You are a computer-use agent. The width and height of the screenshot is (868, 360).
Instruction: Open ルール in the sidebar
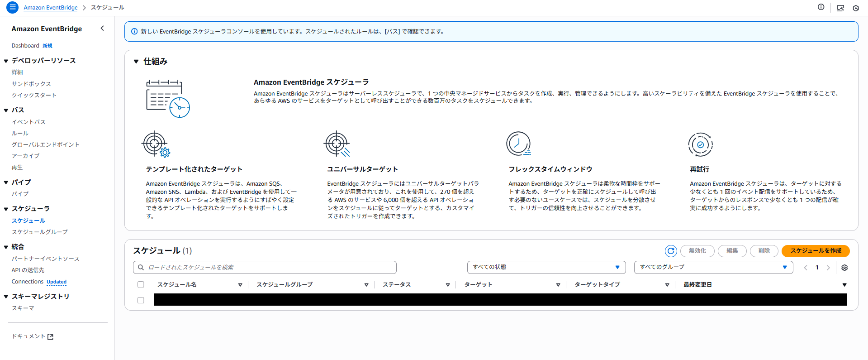[x=20, y=133]
